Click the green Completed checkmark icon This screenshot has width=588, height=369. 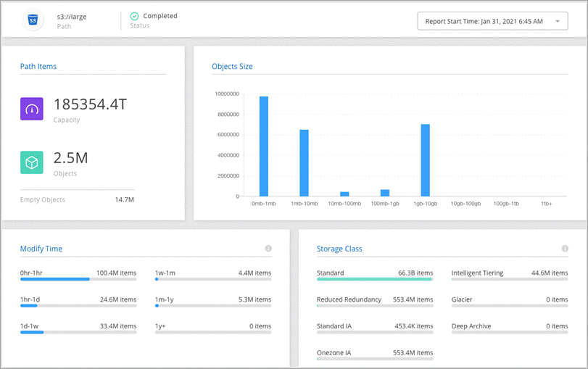[134, 16]
